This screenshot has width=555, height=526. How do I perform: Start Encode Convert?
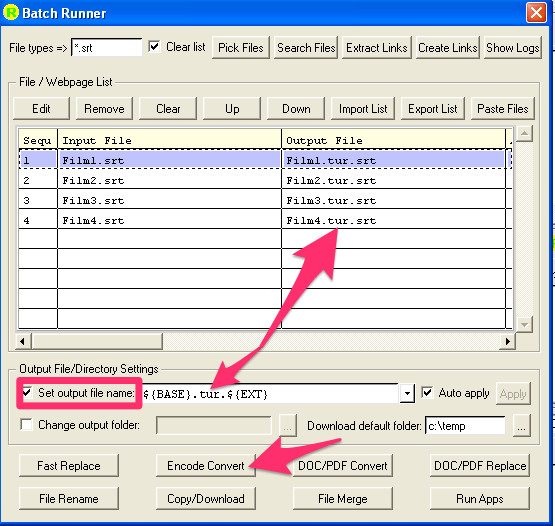206,466
